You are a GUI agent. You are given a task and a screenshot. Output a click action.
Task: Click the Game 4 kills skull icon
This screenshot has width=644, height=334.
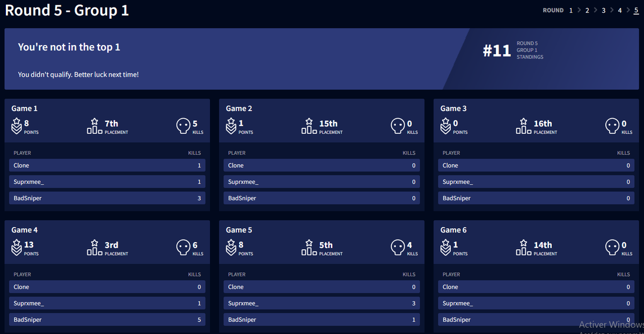coord(183,248)
